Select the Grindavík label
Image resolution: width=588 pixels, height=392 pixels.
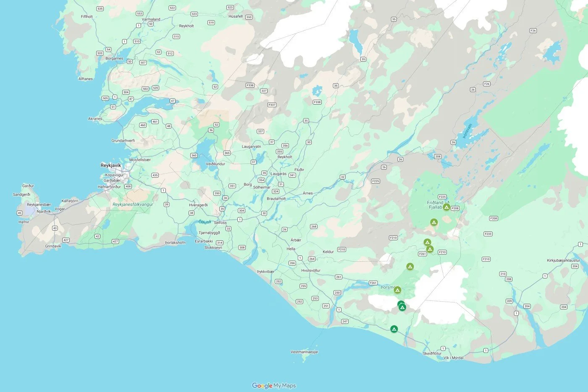53,246
